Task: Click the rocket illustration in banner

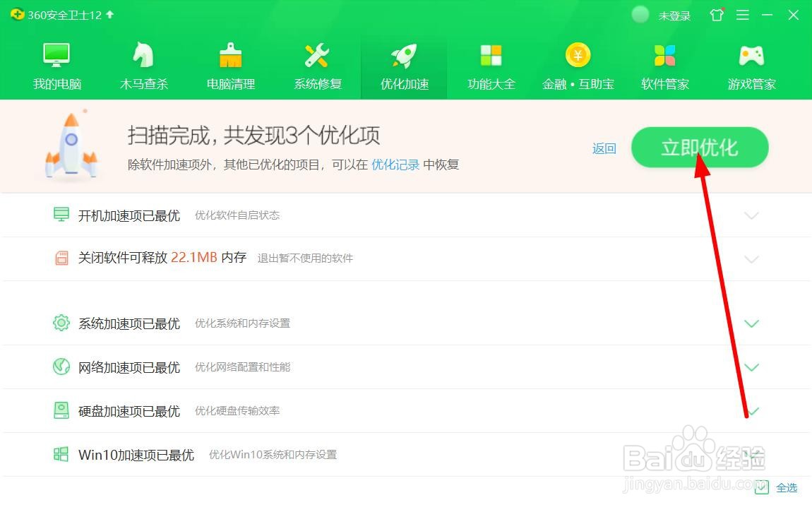Action: point(71,145)
